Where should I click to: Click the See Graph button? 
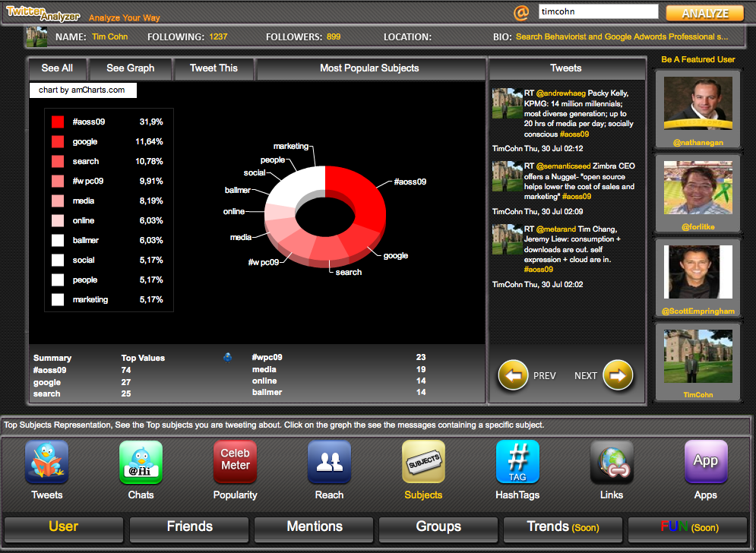[130, 68]
